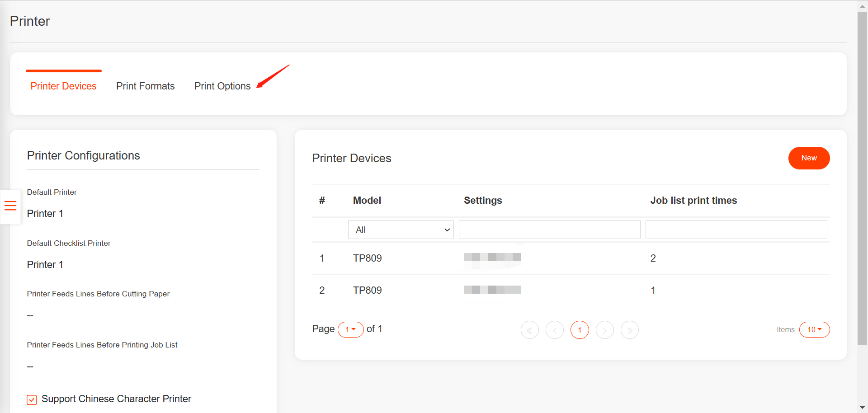Uncheck Support Chinese Character Printer

pyautogui.click(x=31, y=399)
